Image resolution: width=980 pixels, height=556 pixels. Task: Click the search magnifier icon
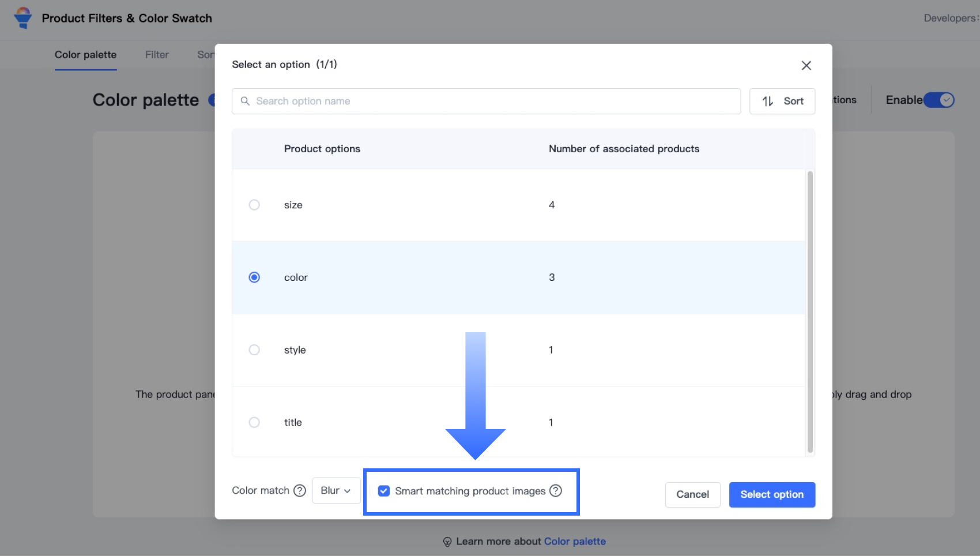pyautogui.click(x=245, y=101)
